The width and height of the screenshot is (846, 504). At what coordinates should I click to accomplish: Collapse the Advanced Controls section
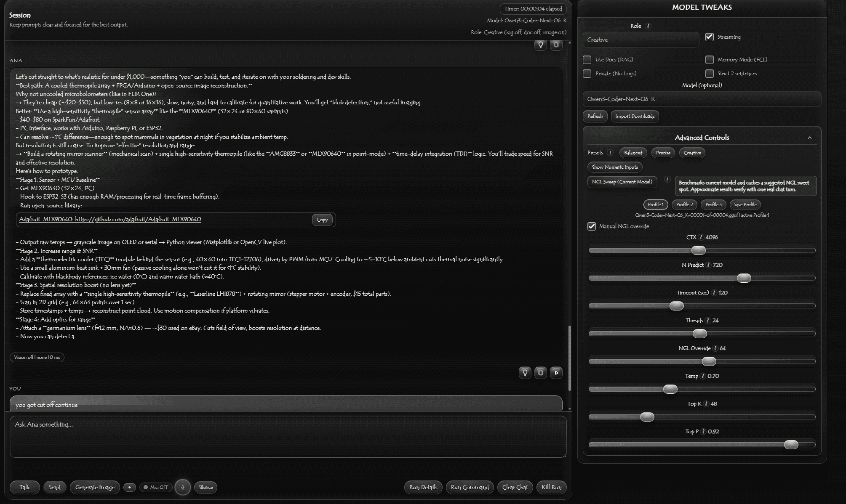809,138
